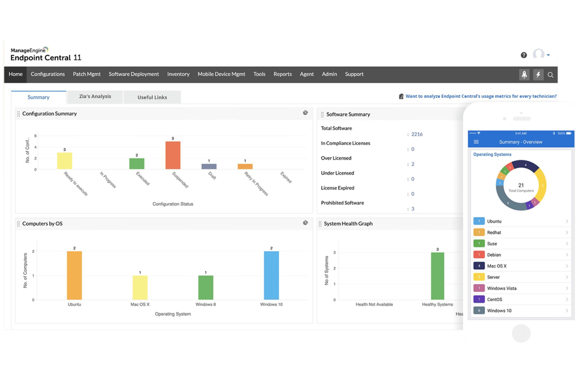The width and height of the screenshot is (588, 392).
Task: Grab the System Health Graph drag handle
Action: [320, 224]
